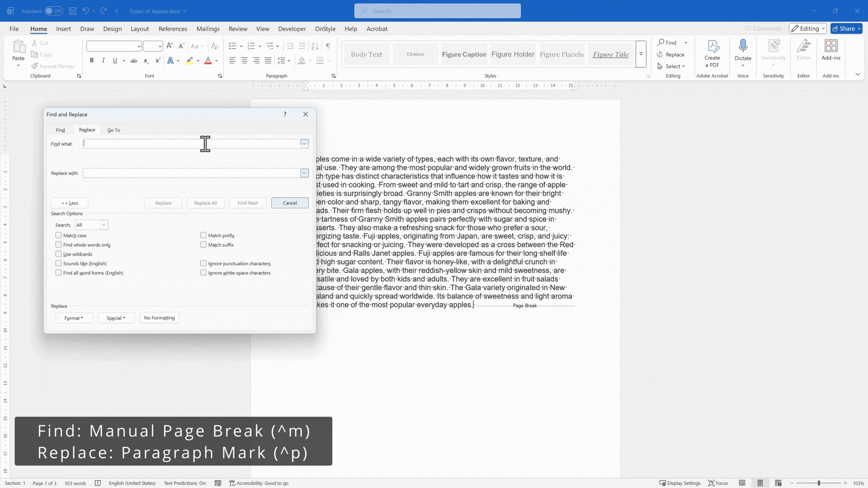Screen dimensions: 868x488
Task: Open Replace with history dropdown
Action: (x=304, y=173)
